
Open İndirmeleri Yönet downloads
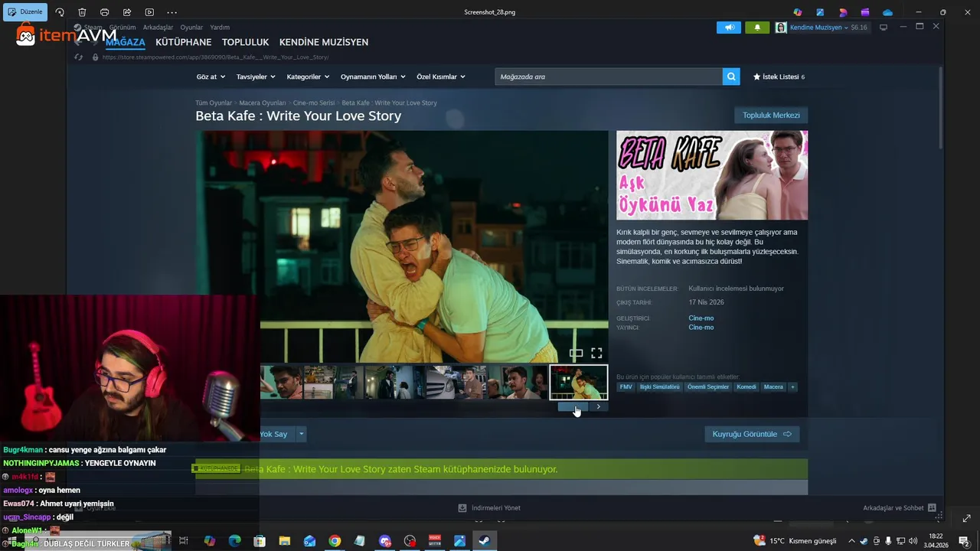tap(489, 508)
